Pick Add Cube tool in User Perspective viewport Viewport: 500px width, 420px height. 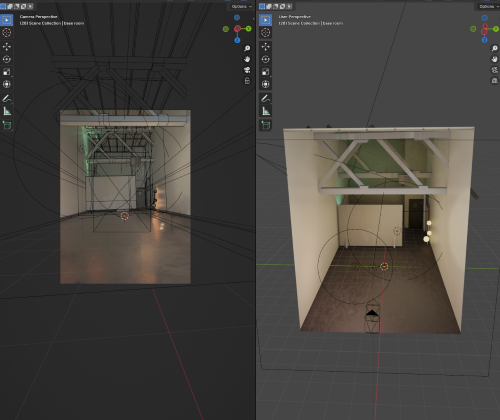[x=265, y=125]
